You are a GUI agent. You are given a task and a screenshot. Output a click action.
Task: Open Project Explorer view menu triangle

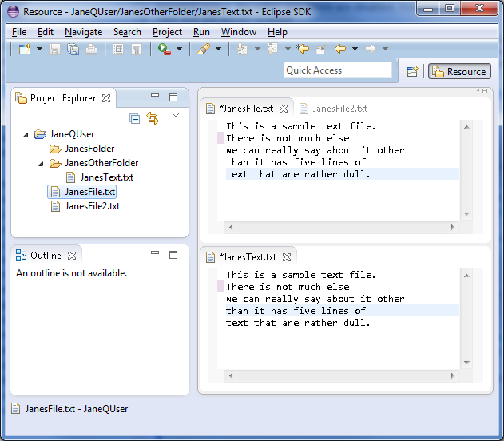(176, 115)
